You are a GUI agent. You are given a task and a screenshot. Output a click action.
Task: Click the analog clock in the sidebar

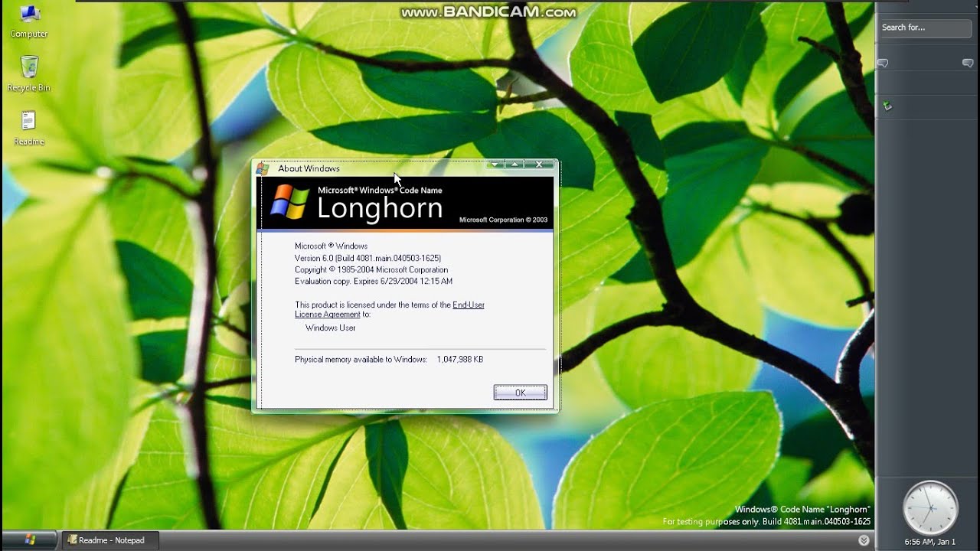tap(930, 507)
